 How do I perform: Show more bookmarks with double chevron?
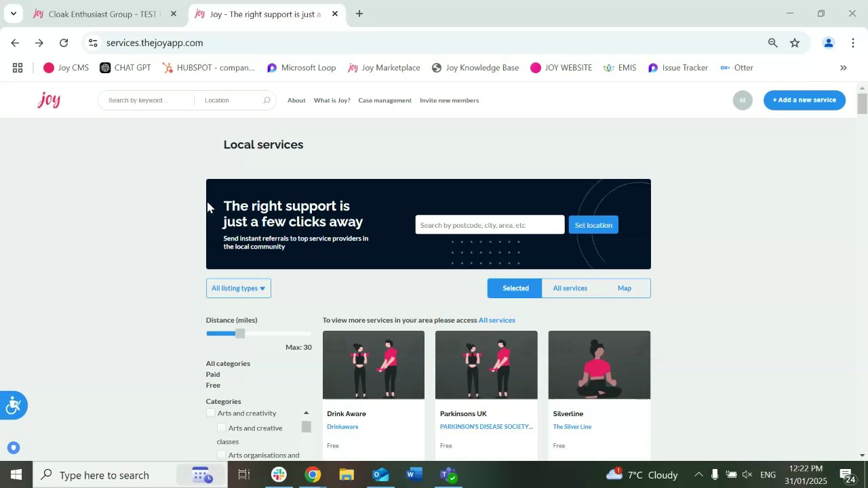[x=844, y=68]
